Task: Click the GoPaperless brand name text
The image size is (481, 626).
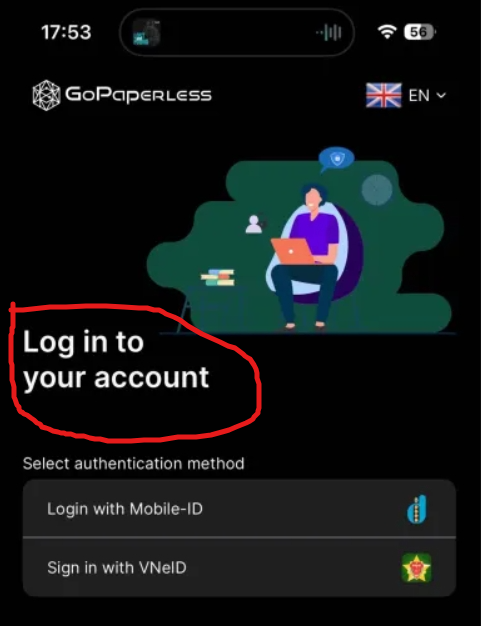Action: [x=138, y=95]
